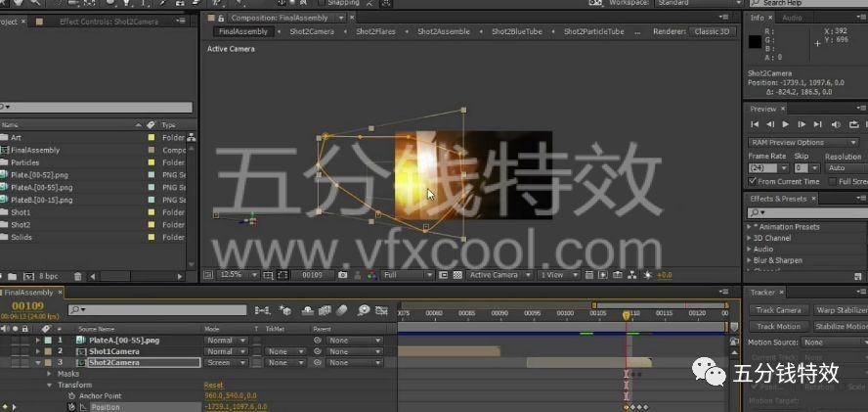Enable Draft 3D in the timeline
Image resolution: width=868 pixels, height=412 pixels.
pos(284,310)
